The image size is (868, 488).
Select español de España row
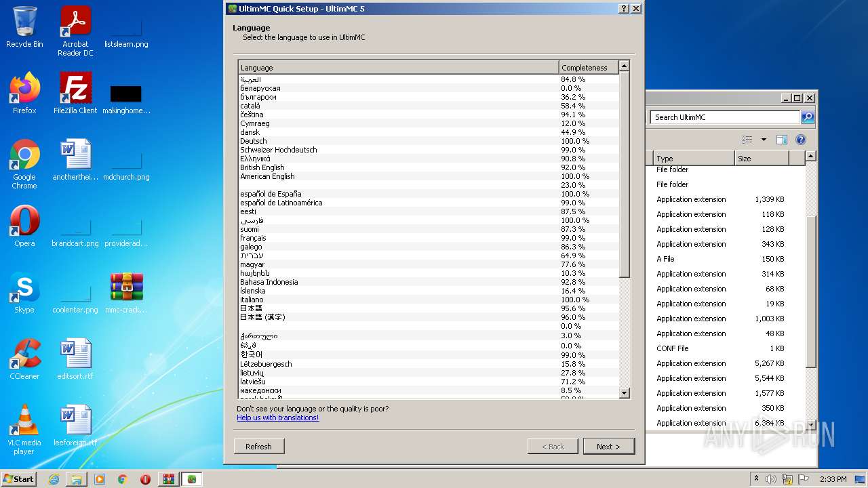[x=429, y=194]
